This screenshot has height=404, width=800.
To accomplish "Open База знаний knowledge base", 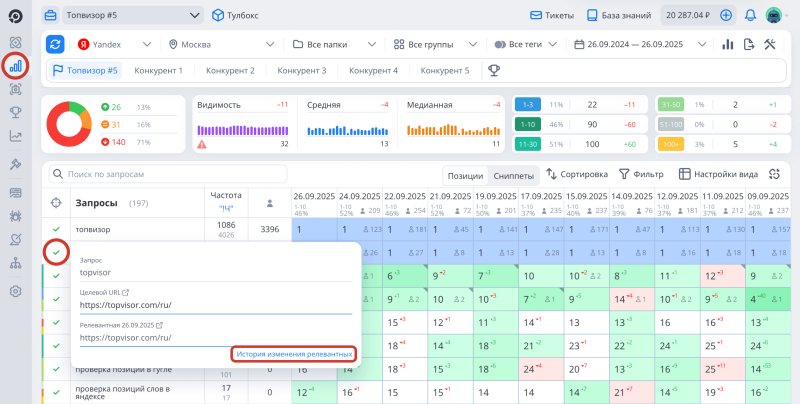I will click(x=619, y=15).
